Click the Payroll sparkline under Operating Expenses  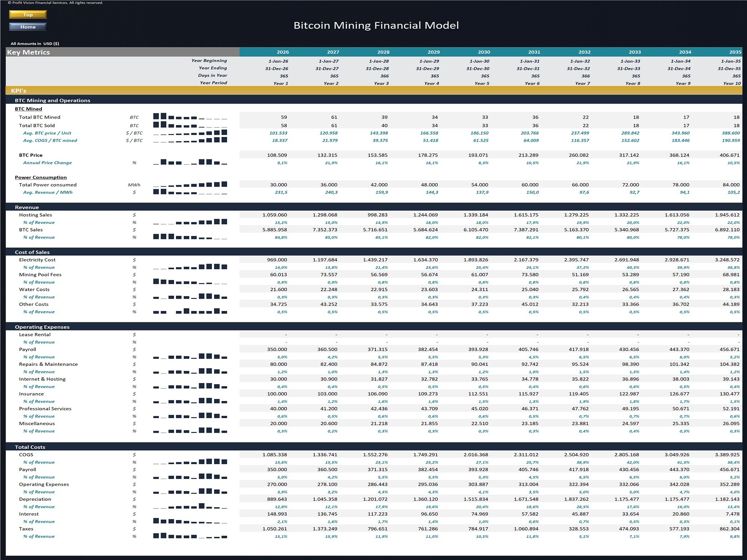tap(190, 357)
